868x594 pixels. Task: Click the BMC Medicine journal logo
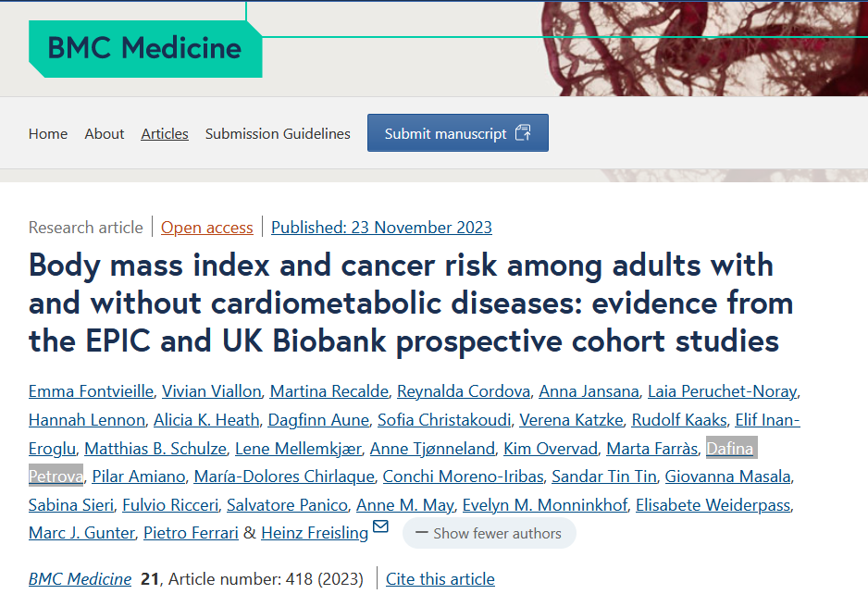tap(144, 48)
